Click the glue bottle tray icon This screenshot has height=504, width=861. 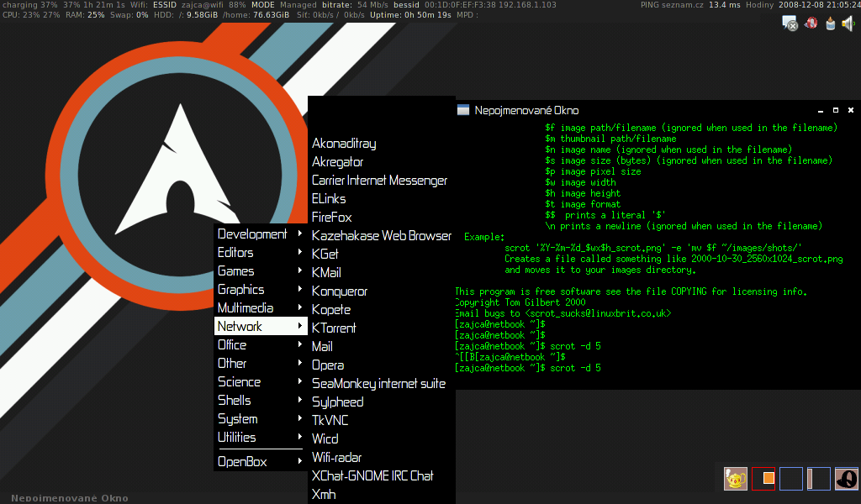coord(830,23)
